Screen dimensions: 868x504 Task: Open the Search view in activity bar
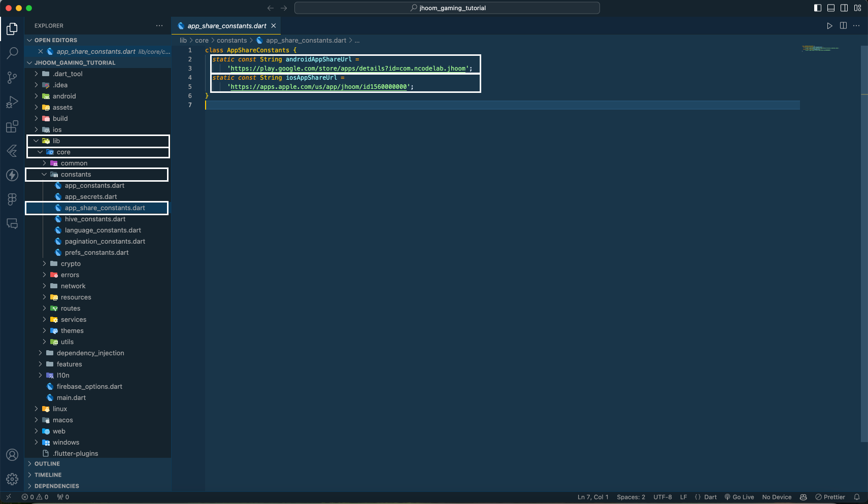tap(12, 53)
